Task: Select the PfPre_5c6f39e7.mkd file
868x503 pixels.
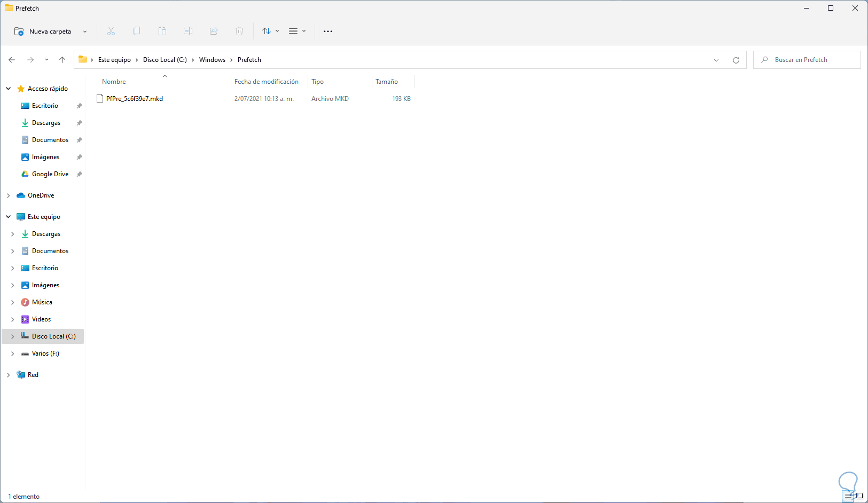Action: 135,99
